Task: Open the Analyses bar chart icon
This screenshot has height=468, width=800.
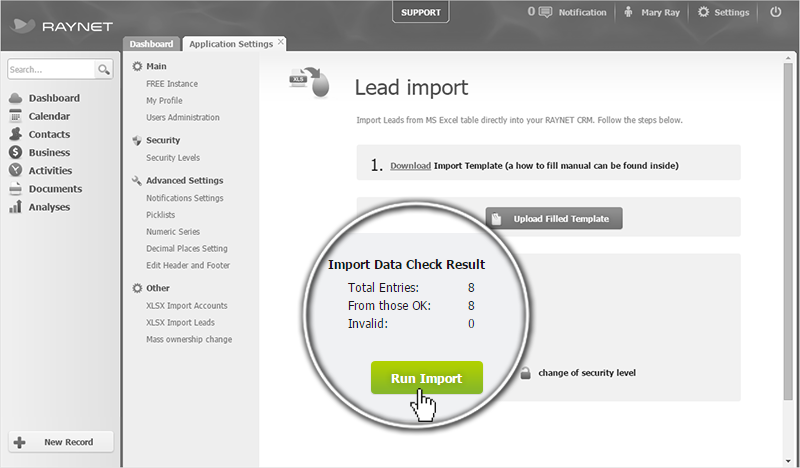Action: click(x=16, y=207)
